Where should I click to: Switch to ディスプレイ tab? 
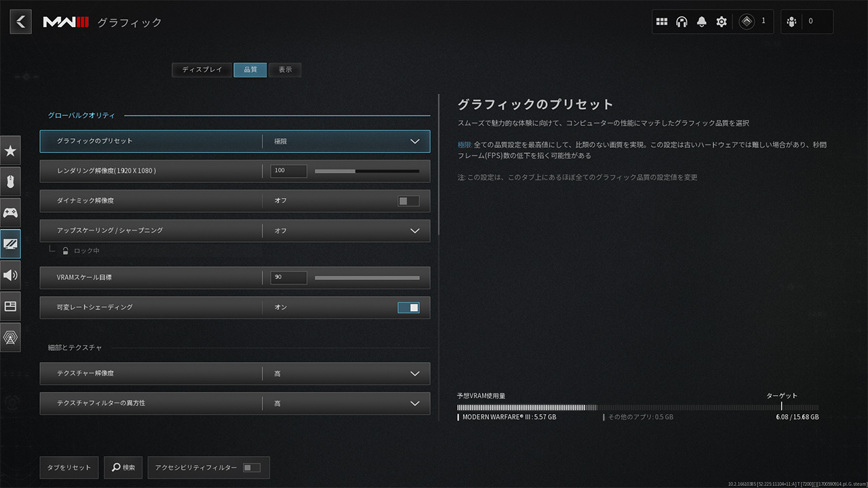(x=202, y=70)
